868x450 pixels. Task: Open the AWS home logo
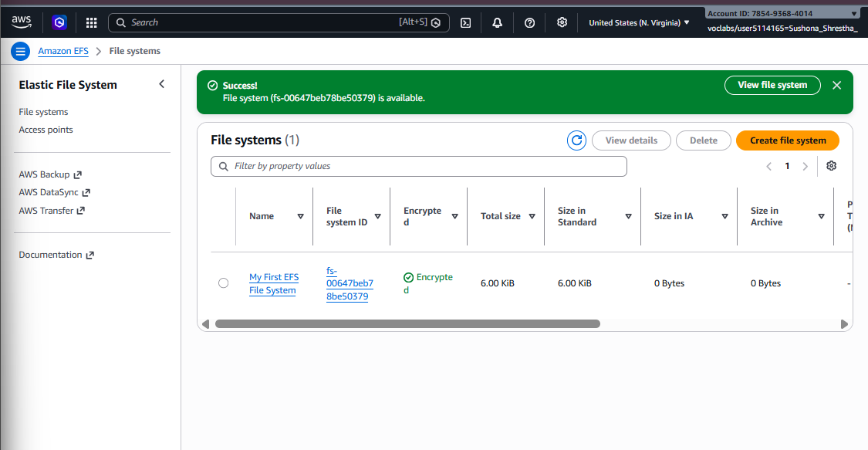(21, 22)
